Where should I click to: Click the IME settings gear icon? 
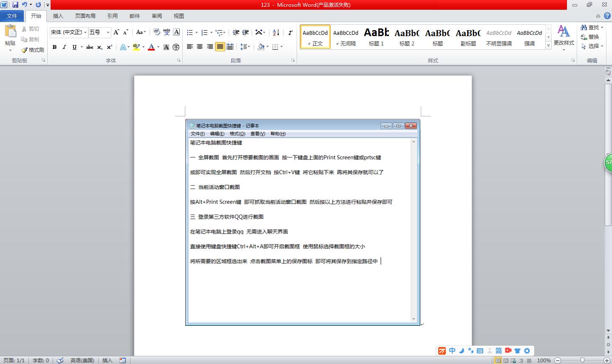coord(527,351)
